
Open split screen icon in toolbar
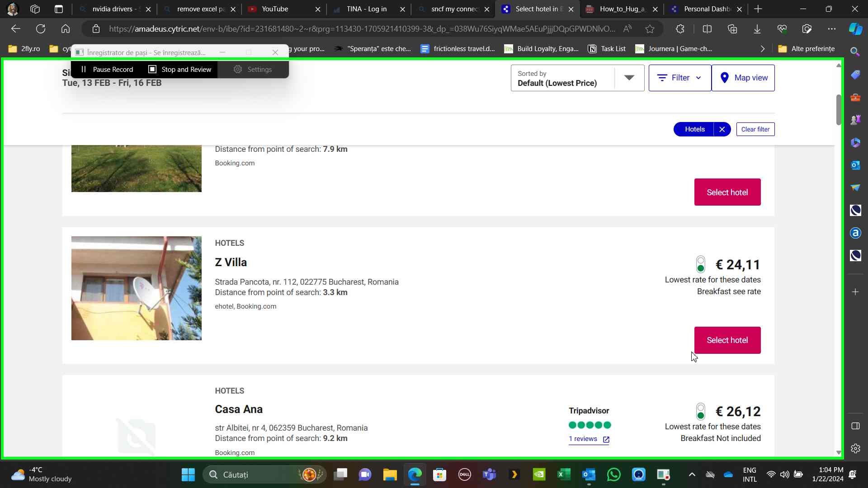[x=707, y=29]
